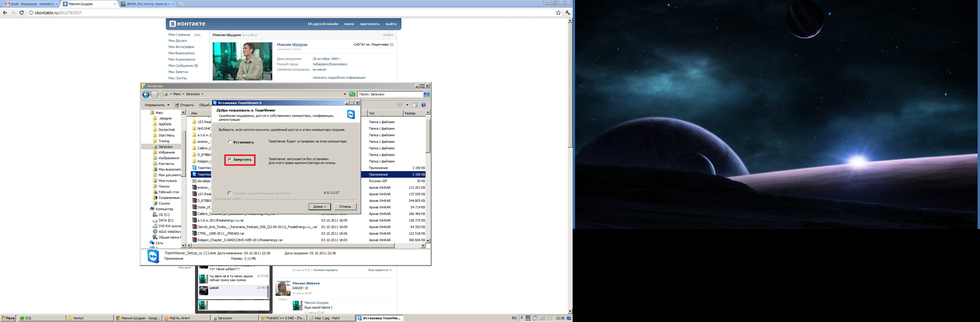
Task: Click the search magnifier icon in Загрузки
Action: 426,94
